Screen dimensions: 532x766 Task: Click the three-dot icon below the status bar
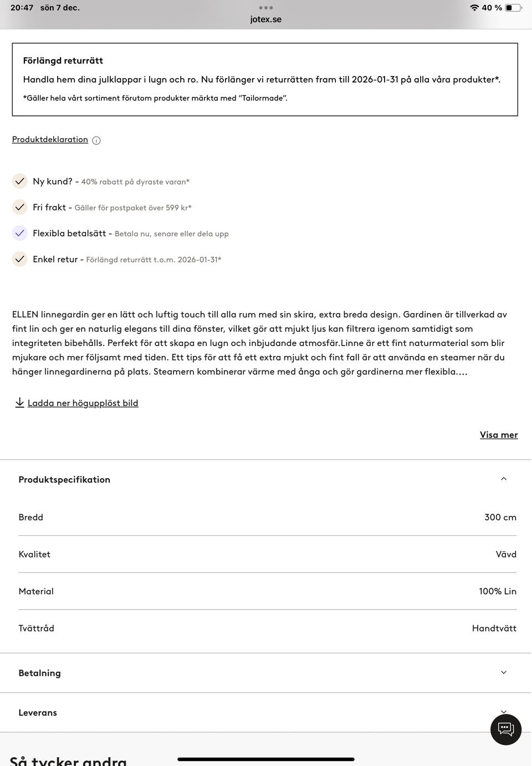pos(267,8)
